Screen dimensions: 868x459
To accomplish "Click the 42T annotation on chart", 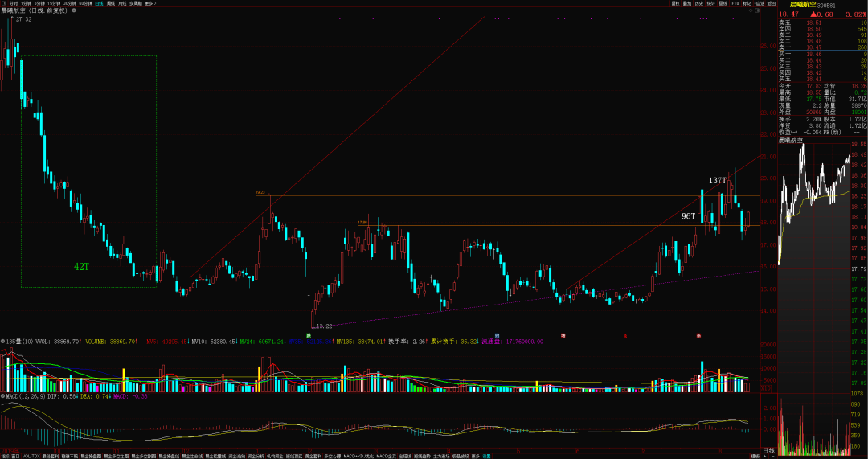I will coord(81,267).
